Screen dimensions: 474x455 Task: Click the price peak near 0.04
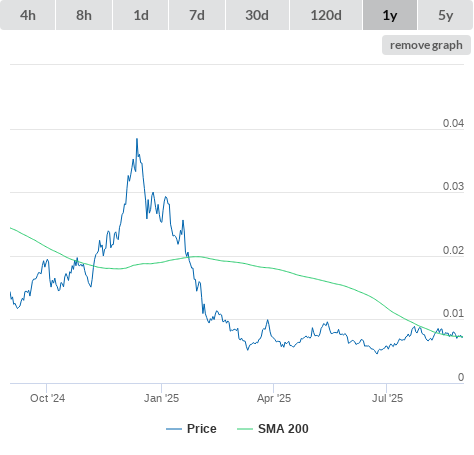tap(137, 139)
